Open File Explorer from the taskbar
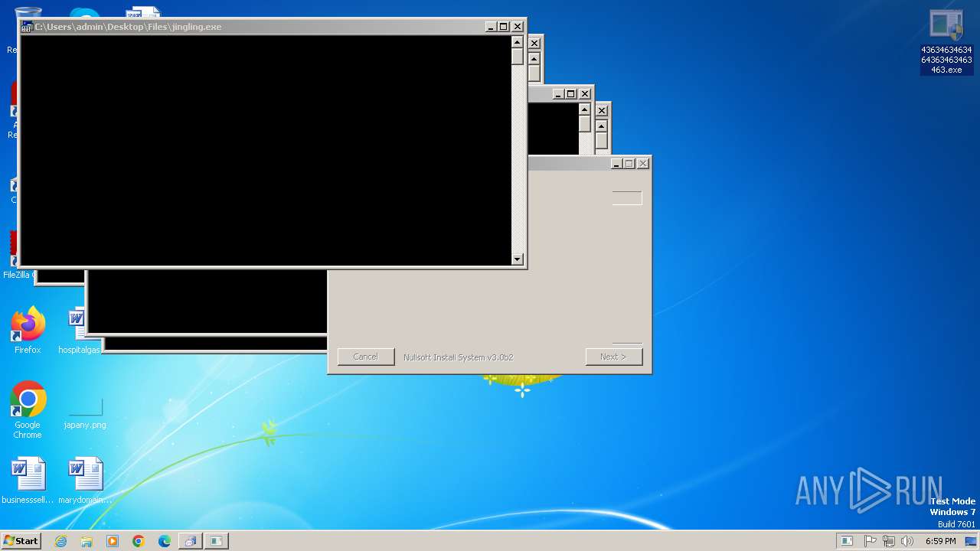Screen dimensions: 980x551 tap(87, 541)
